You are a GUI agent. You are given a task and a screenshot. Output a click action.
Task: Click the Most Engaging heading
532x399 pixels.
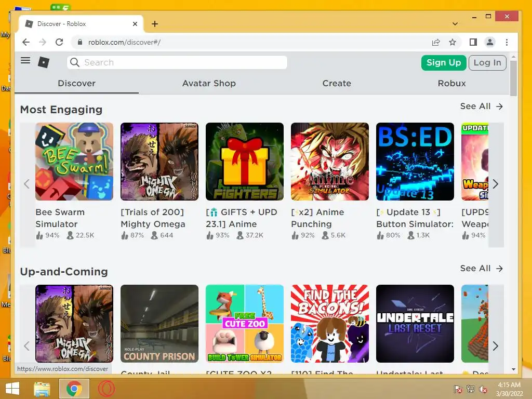coord(61,110)
